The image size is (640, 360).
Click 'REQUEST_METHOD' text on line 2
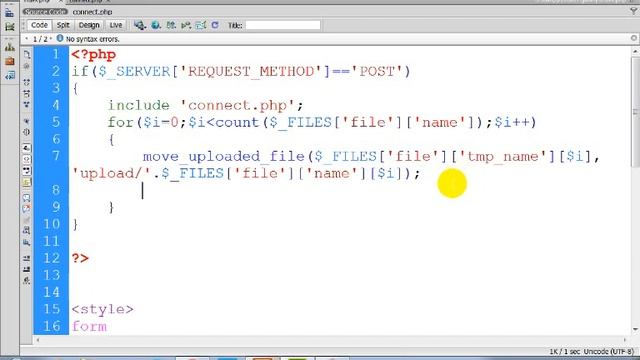pyautogui.click(x=251, y=71)
